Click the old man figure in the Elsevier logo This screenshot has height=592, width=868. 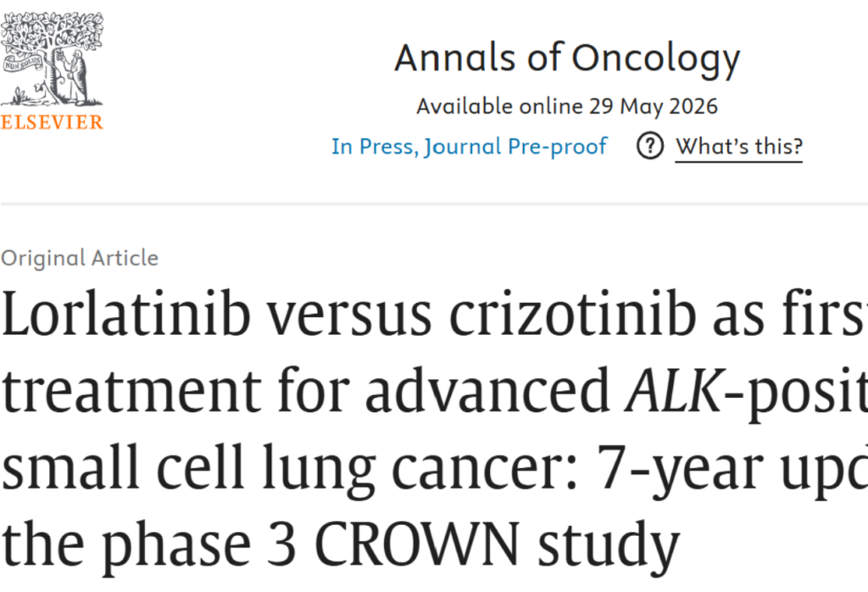[x=76, y=75]
